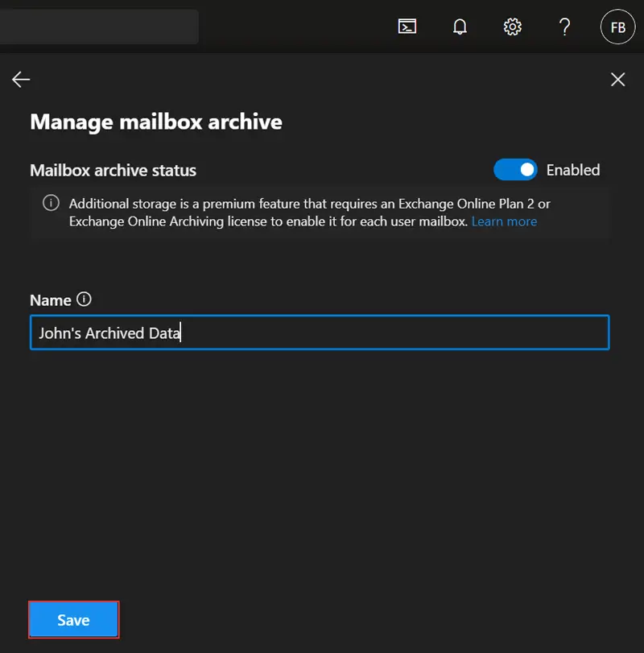Image resolution: width=644 pixels, height=653 pixels.
Task: Close the Manage mailbox archive panel
Action: click(x=617, y=79)
